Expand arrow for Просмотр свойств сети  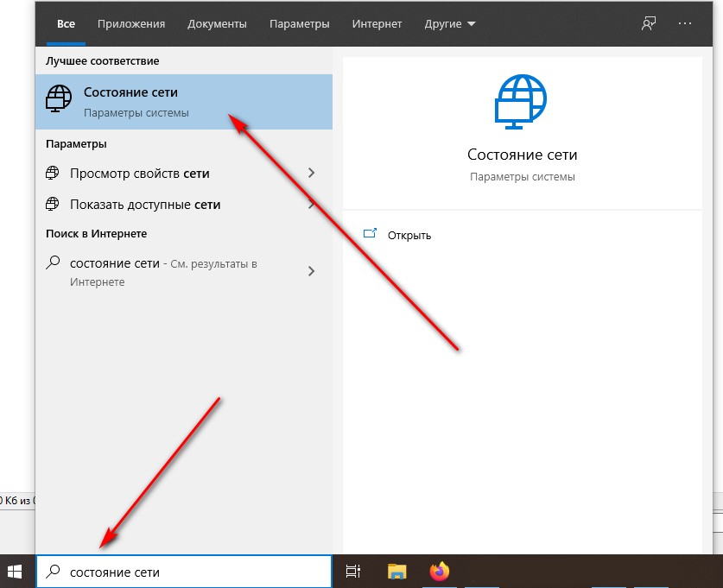(x=312, y=174)
